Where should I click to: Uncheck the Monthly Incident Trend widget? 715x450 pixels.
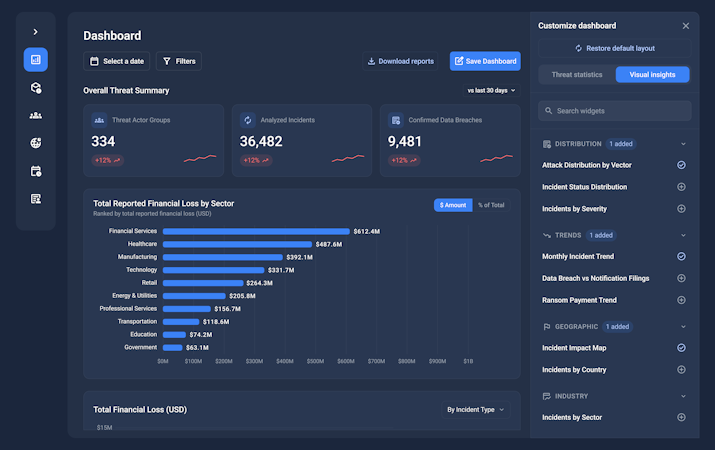coord(681,256)
